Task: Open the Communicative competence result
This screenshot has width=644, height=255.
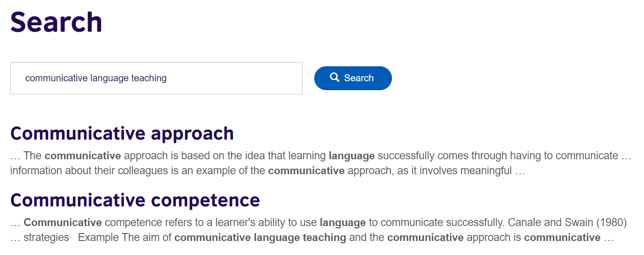Action: (x=135, y=200)
